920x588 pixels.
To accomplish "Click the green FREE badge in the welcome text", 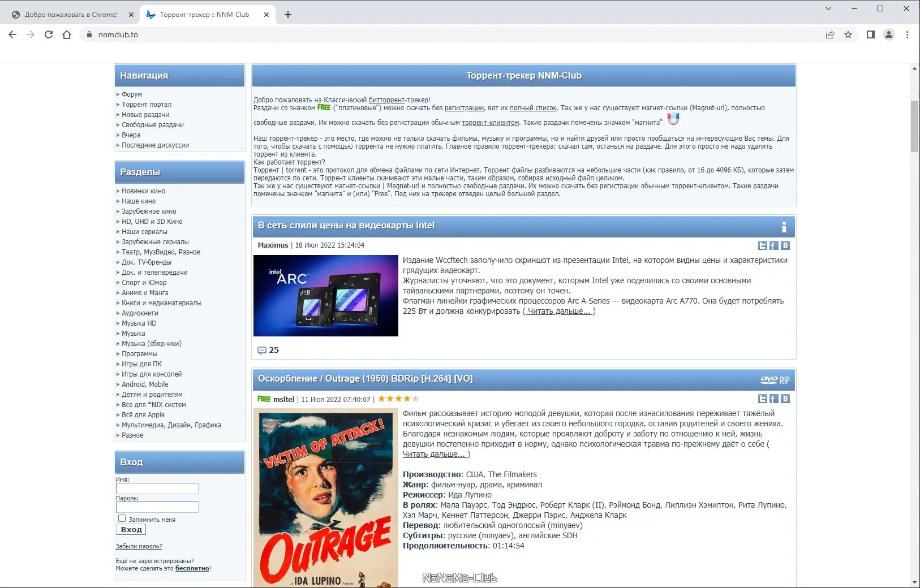I will (324, 107).
